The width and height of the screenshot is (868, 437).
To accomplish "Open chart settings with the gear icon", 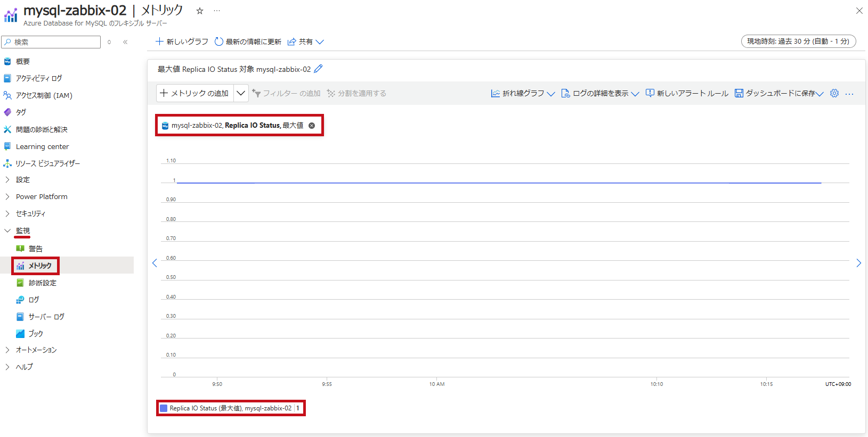I will click(x=834, y=93).
